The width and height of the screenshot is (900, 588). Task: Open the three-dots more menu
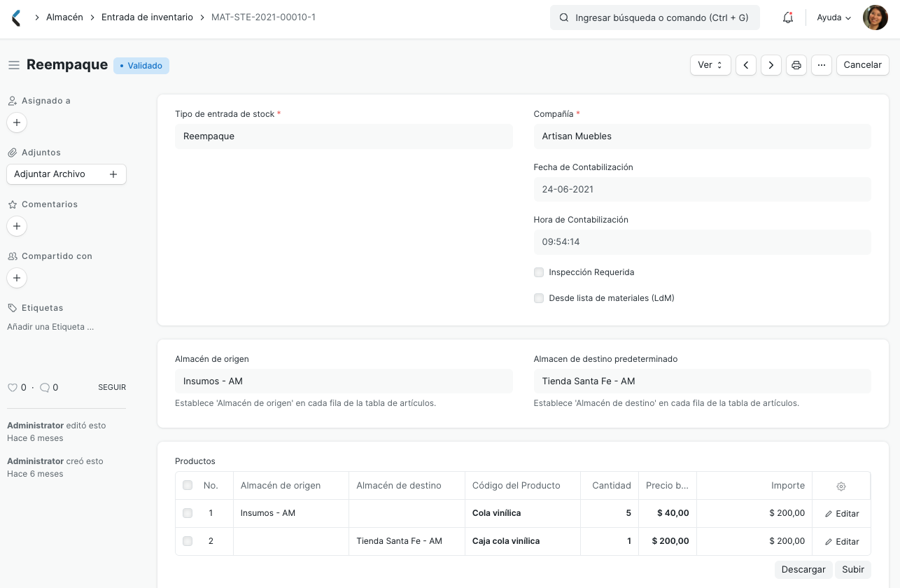coord(822,65)
